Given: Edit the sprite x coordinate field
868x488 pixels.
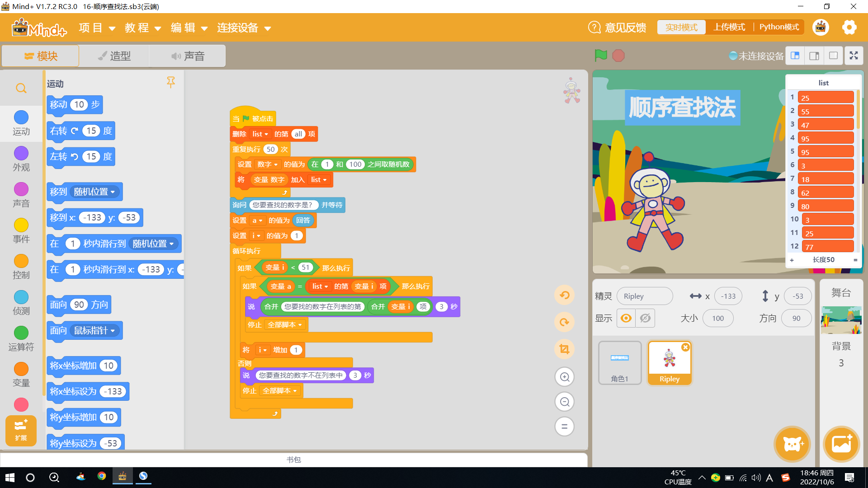Looking at the screenshot, I should tap(728, 296).
